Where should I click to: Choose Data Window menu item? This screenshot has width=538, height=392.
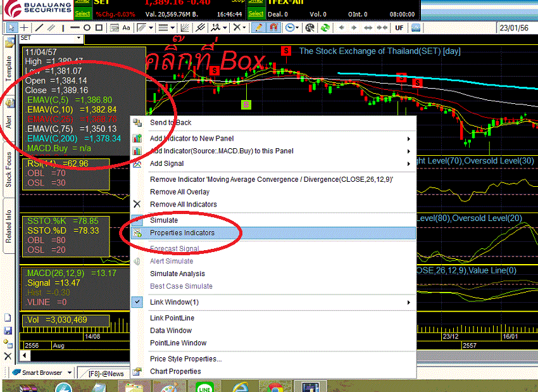[x=273, y=331]
